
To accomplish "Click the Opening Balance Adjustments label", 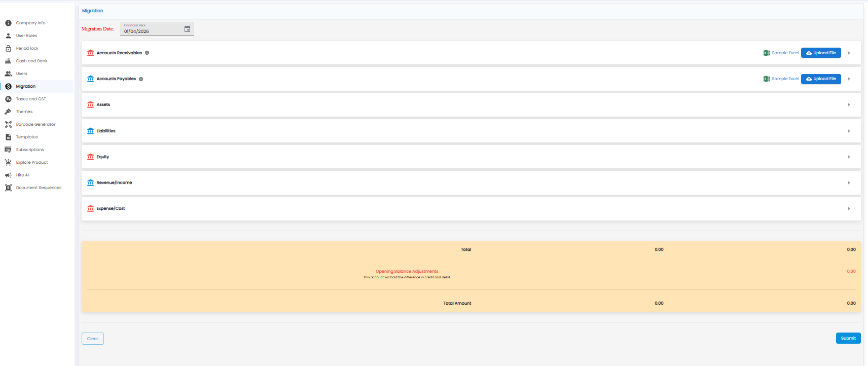I will tap(407, 271).
